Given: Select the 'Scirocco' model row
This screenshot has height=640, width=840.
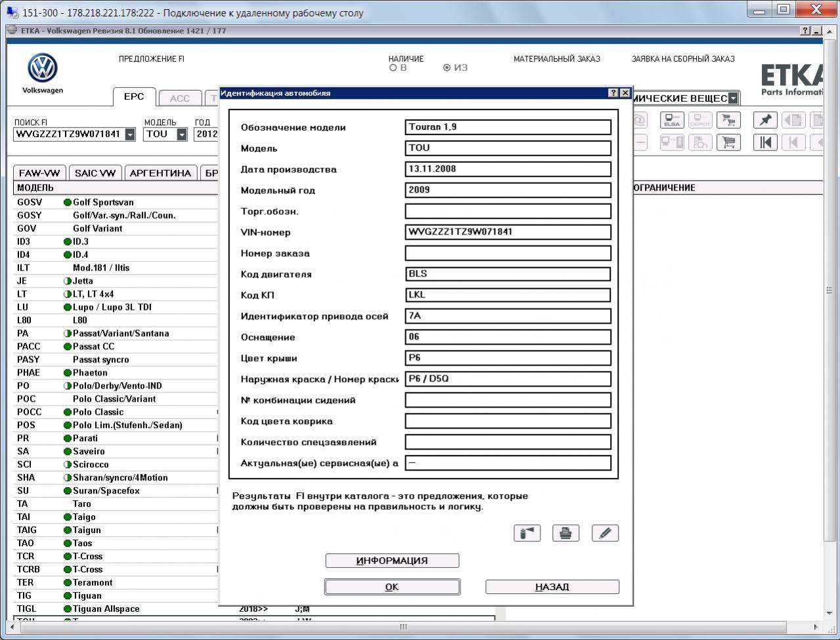Looking at the screenshot, I should (116, 465).
